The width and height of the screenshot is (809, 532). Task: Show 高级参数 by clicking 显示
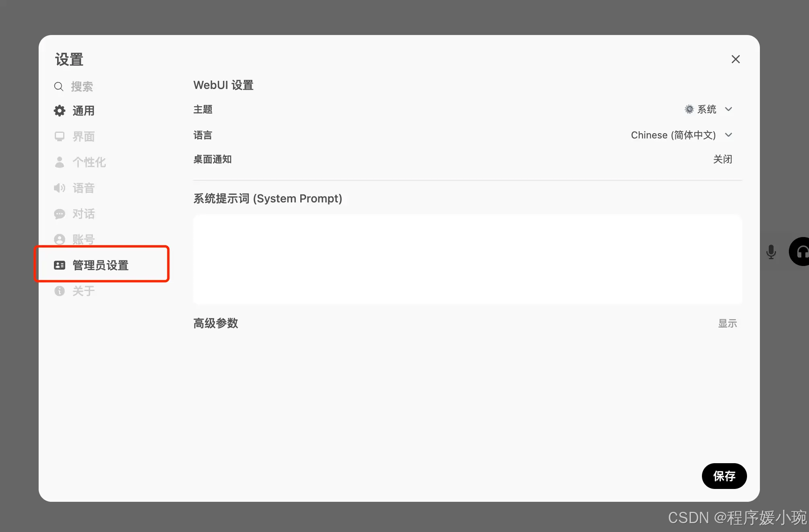(727, 324)
